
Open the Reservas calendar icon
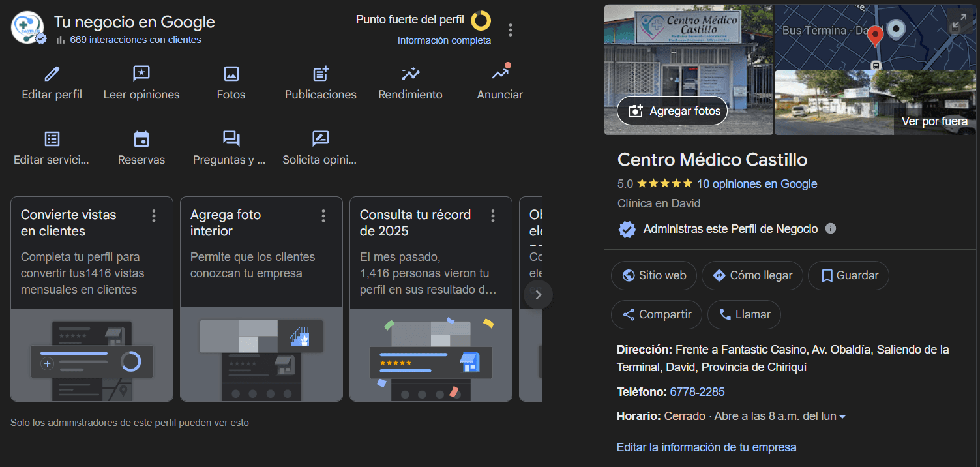141,139
